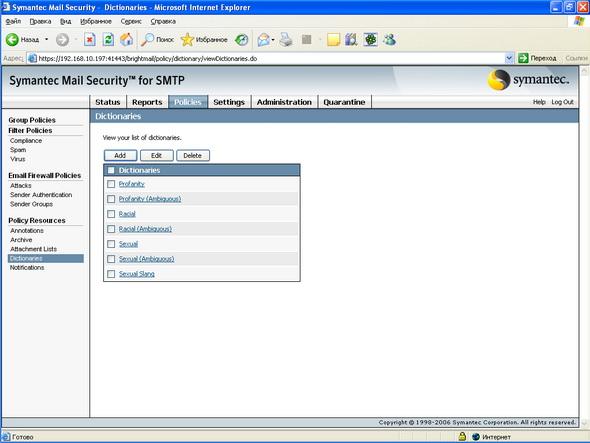Viewport: 590px width, 443px height.
Task: Open the Вид menu
Action: coord(65,21)
